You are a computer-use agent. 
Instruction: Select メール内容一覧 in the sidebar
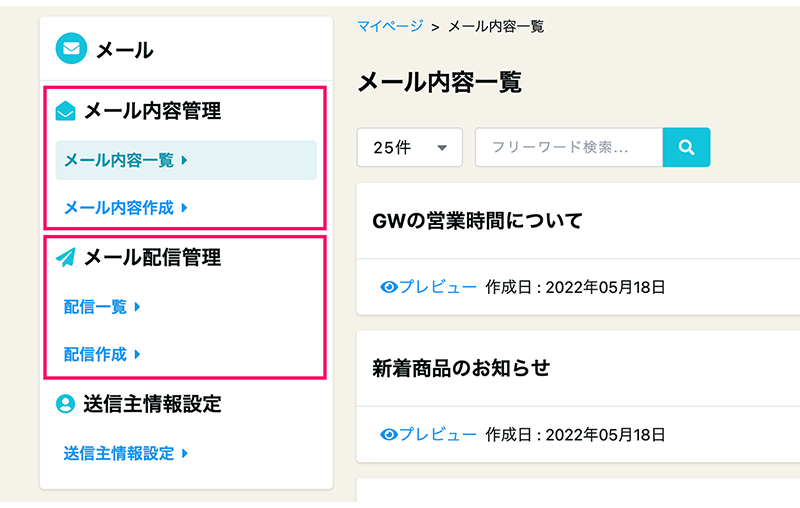[x=119, y=160]
